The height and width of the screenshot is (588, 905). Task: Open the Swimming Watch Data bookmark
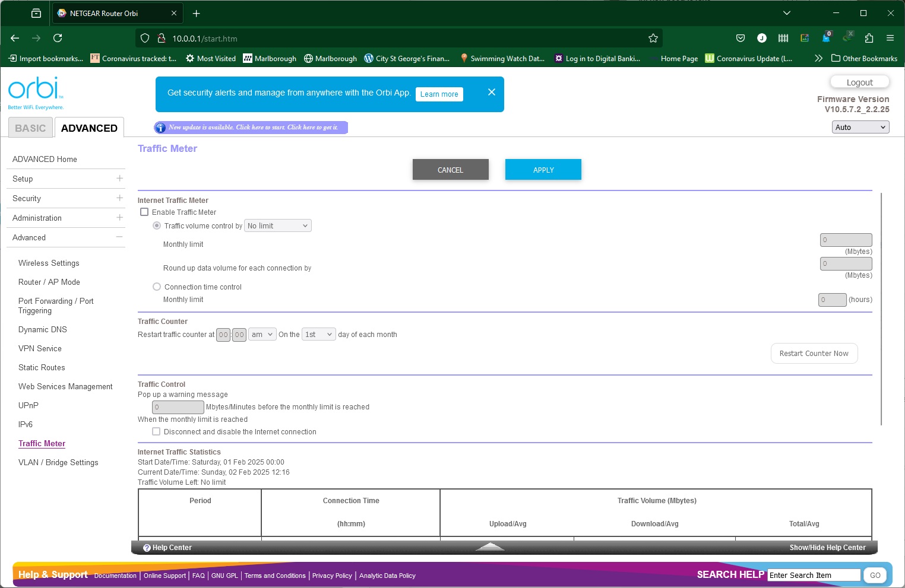click(502, 58)
